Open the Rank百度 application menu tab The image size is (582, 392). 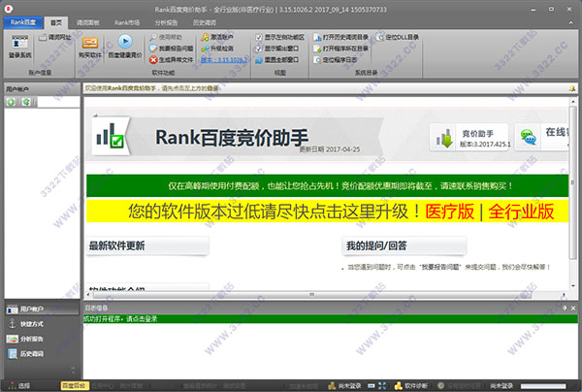23,22
